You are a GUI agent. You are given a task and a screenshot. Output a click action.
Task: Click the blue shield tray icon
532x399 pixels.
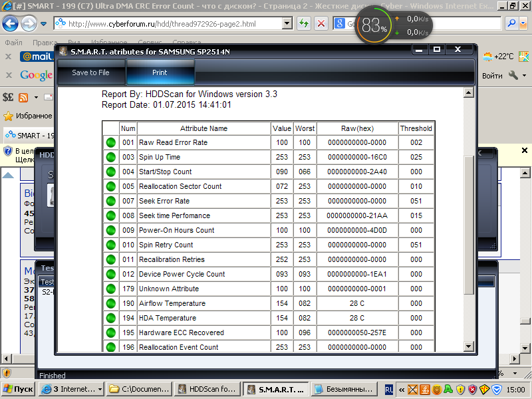497,390
